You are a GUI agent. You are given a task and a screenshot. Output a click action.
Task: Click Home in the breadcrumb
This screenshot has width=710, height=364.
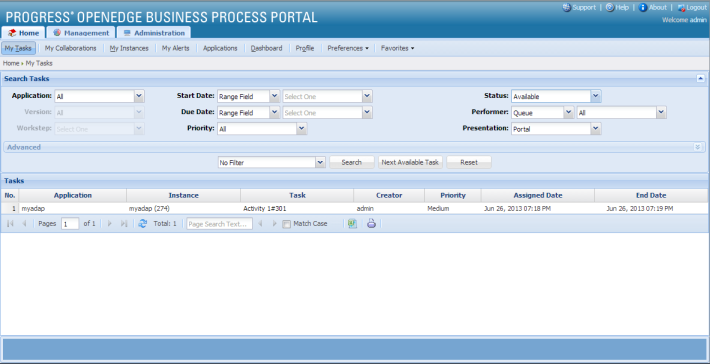(11, 63)
